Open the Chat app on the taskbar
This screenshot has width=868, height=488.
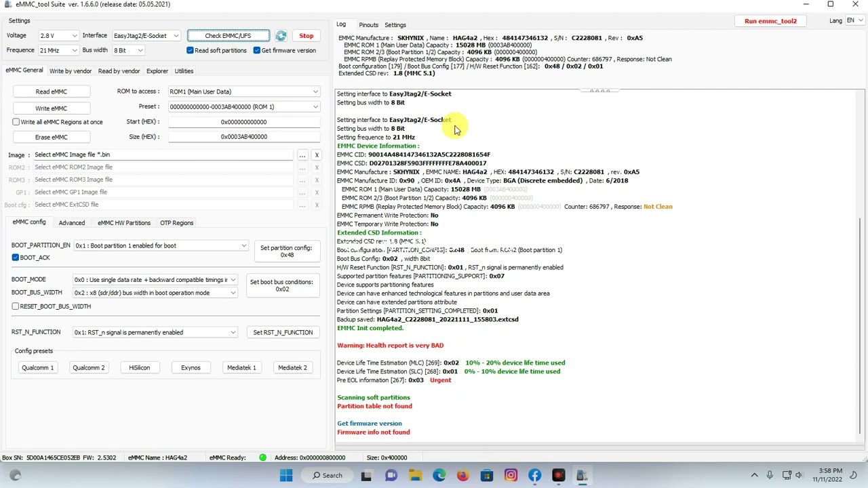391,475
